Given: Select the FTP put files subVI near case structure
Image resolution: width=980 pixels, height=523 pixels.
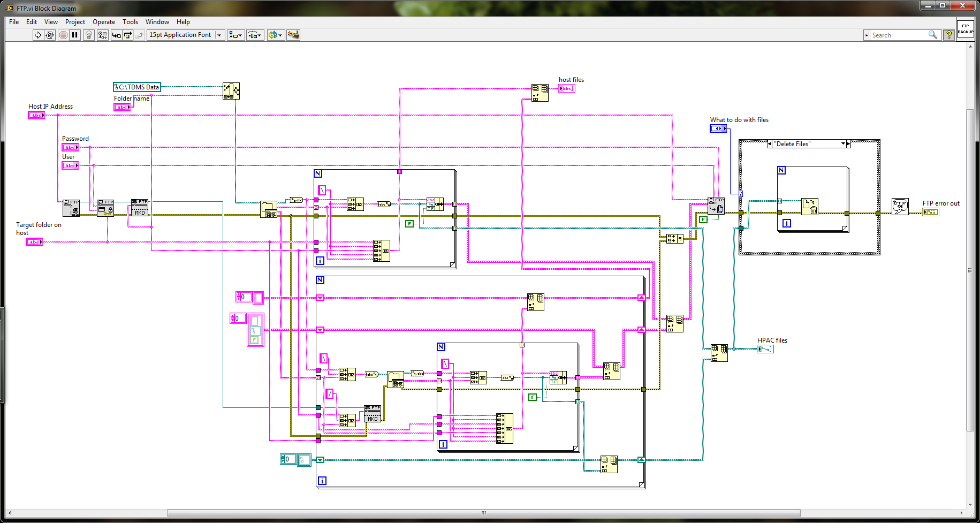Looking at the screenshot, I should tap(716, 206).
